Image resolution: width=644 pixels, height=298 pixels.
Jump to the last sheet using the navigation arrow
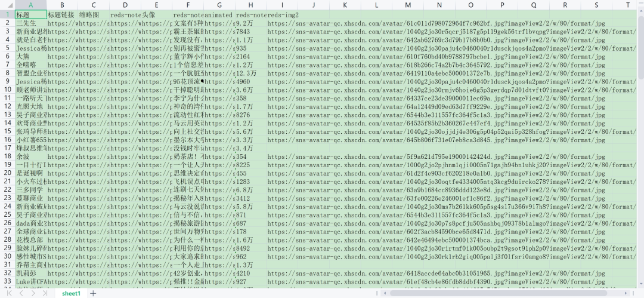45,293
